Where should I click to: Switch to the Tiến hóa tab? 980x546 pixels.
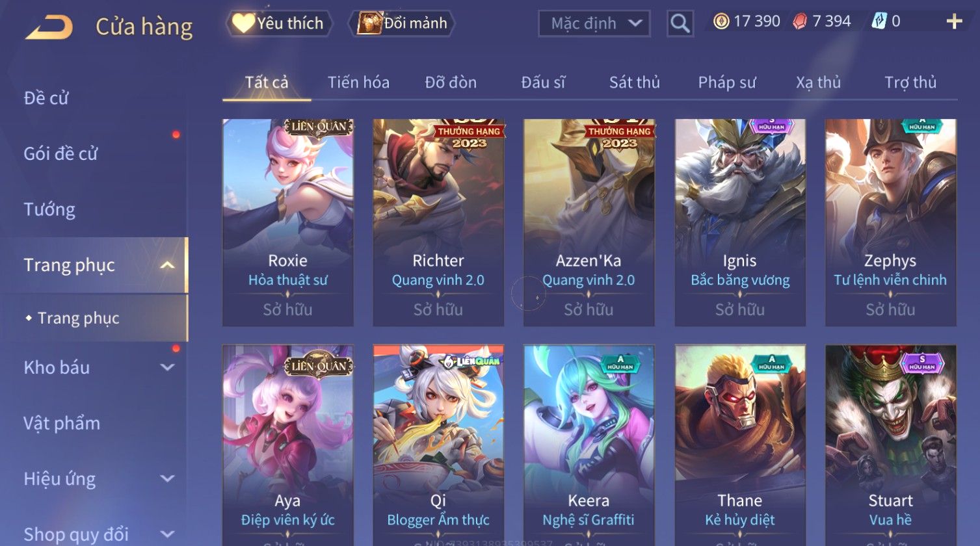point(358,83)
